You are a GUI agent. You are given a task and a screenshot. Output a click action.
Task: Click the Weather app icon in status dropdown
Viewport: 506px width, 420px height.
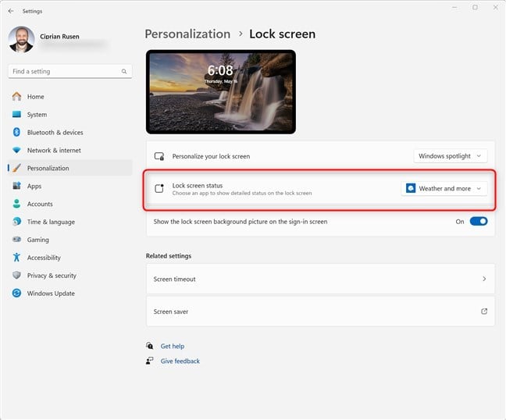click(411, 188)
